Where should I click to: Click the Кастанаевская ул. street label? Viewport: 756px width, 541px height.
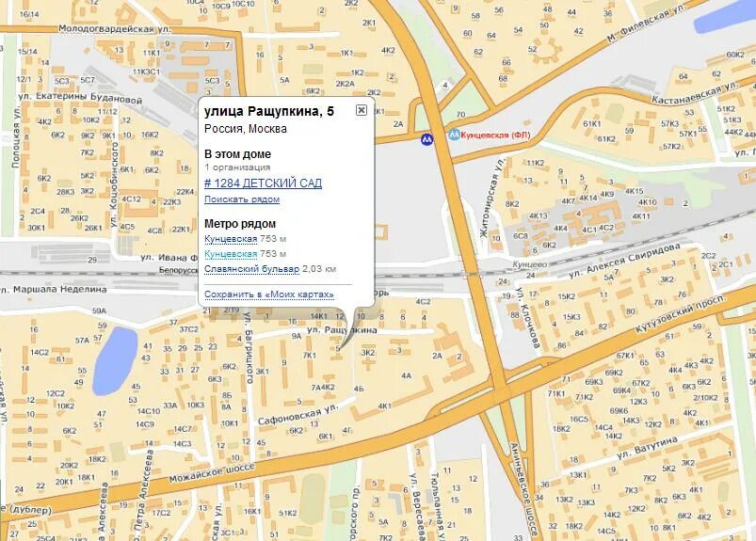tap(695, 92)
